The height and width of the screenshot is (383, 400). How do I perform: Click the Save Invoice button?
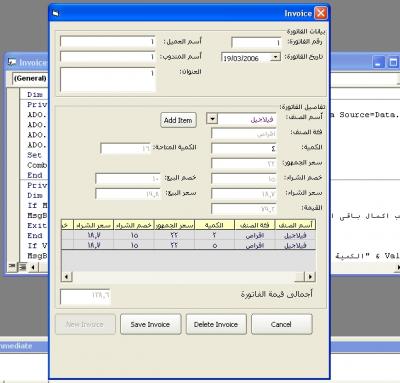pyautogui.click(x=151, y=324)
